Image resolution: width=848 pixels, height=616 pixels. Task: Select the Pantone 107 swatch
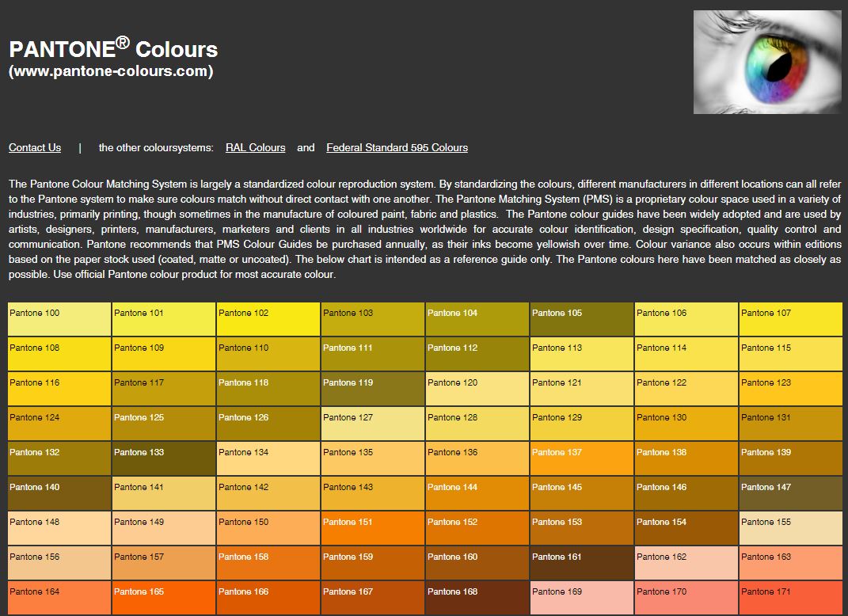(791, 319)
